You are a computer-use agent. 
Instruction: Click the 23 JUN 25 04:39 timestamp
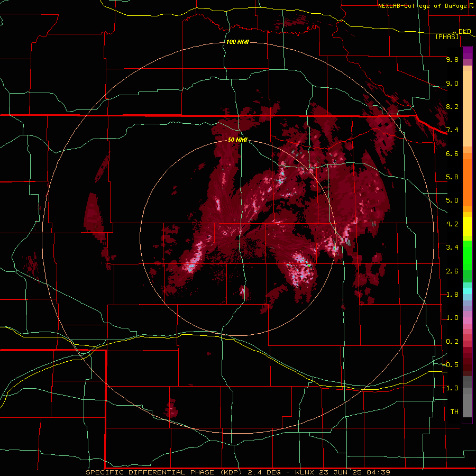point(355,472)
